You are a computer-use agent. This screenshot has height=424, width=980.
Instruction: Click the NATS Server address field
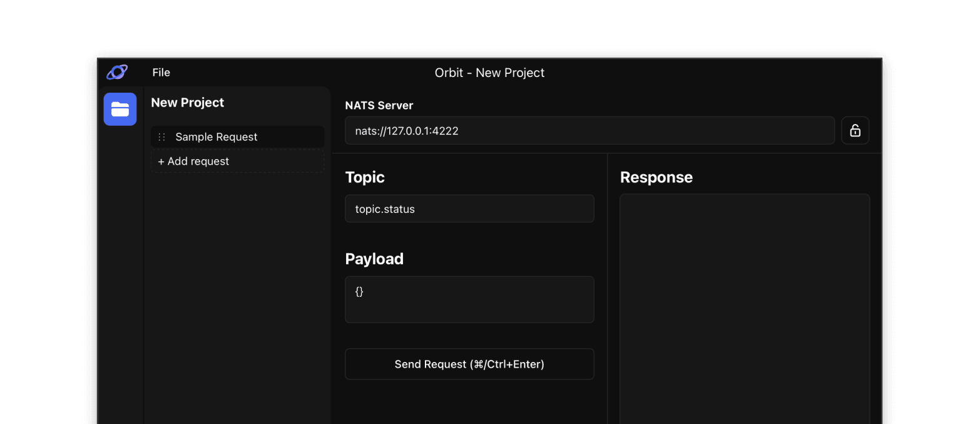589,131
